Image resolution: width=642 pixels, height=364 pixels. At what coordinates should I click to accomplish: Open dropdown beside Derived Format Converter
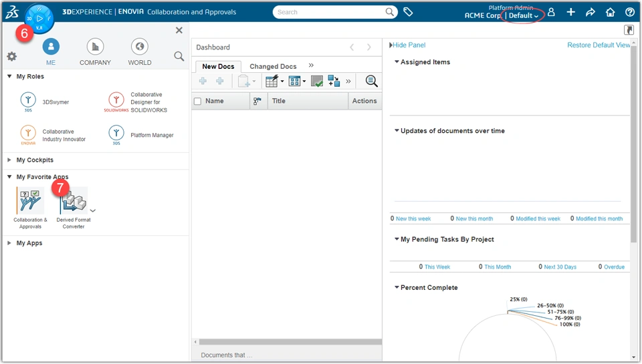tap(93, 210)
